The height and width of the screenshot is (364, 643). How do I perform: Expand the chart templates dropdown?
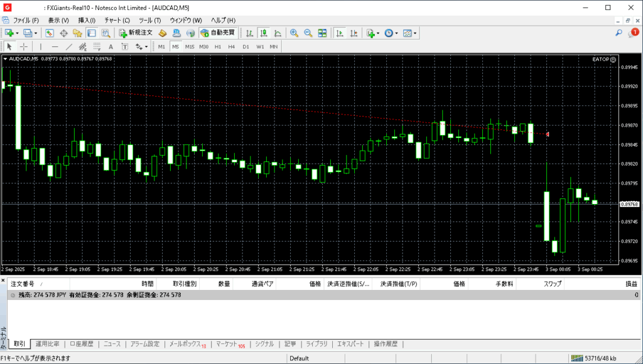click(415, 33)
